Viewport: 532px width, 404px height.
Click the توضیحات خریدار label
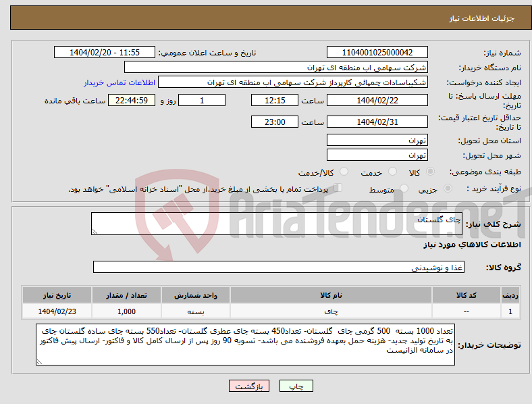[x=489, y=345]
